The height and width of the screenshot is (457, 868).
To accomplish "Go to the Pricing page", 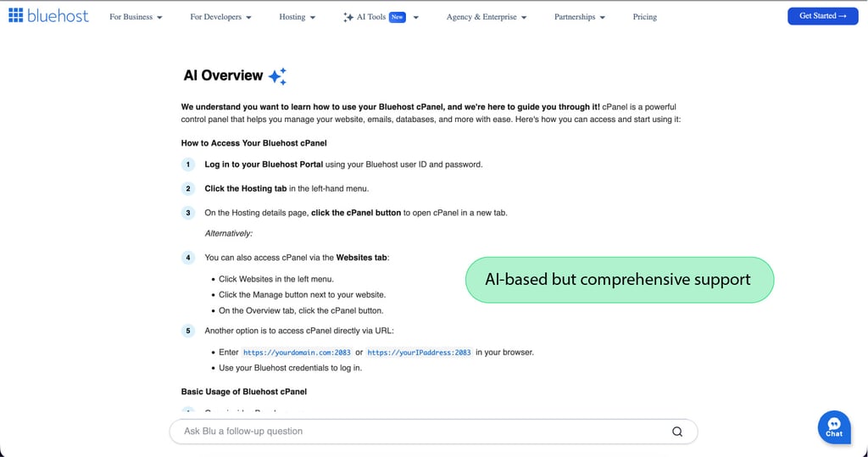I will pos(645,17).
